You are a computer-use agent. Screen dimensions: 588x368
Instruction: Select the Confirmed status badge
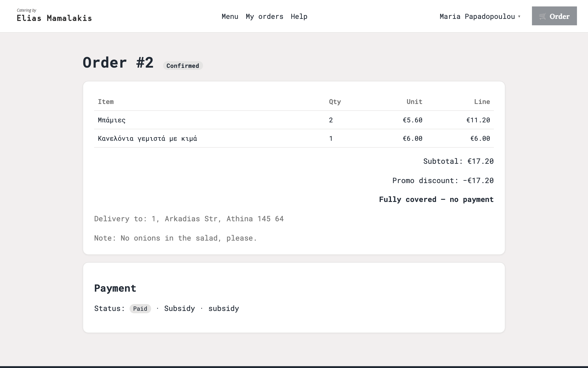point(183,66)
